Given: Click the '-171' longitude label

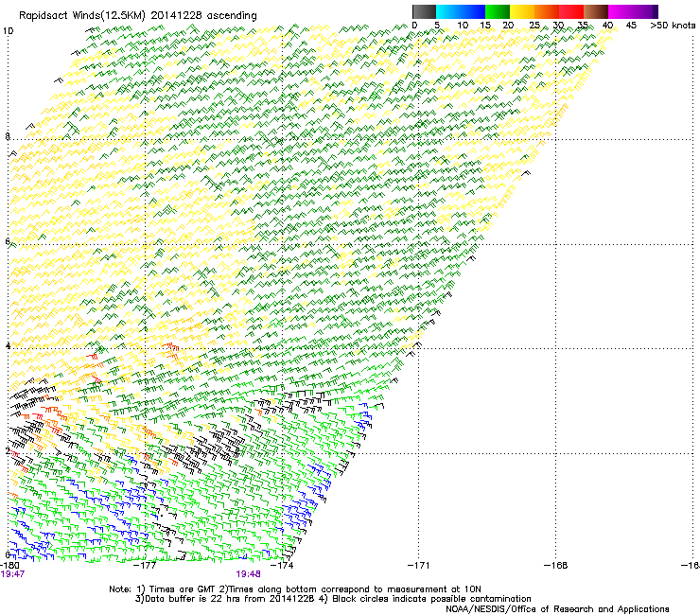Looking at the screenshot, I should click(419, 566).
